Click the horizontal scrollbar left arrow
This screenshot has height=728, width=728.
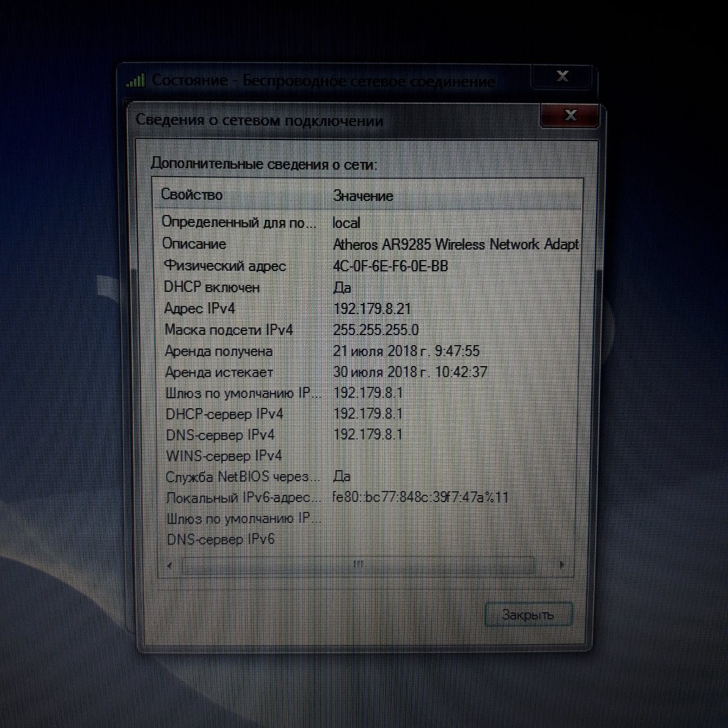point(169,565)
